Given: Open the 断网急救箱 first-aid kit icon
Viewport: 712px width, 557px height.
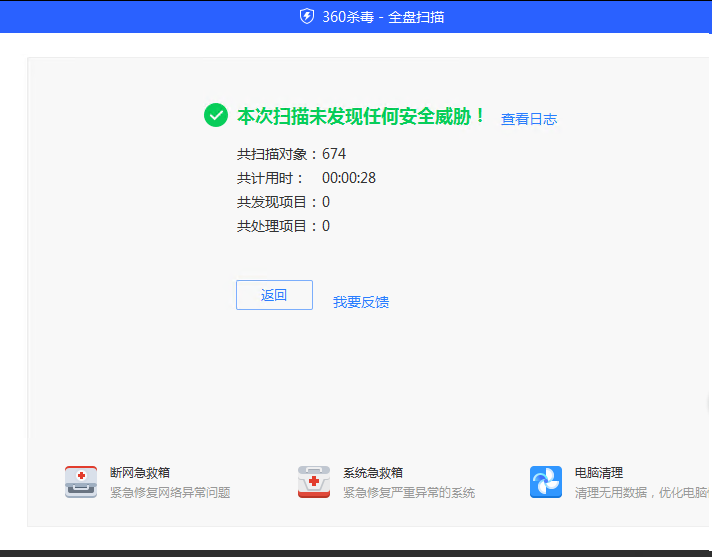Looking at the screenshot, I should (81, 482).
